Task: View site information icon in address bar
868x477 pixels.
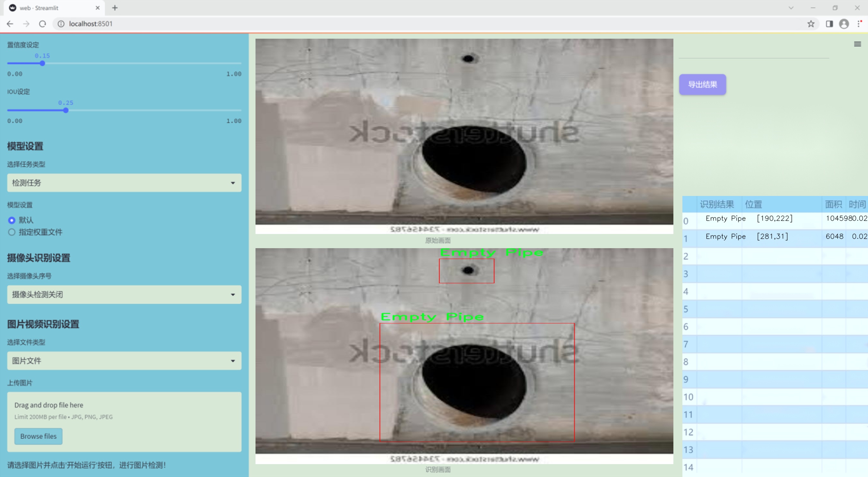Action: (x=61, y=24)
